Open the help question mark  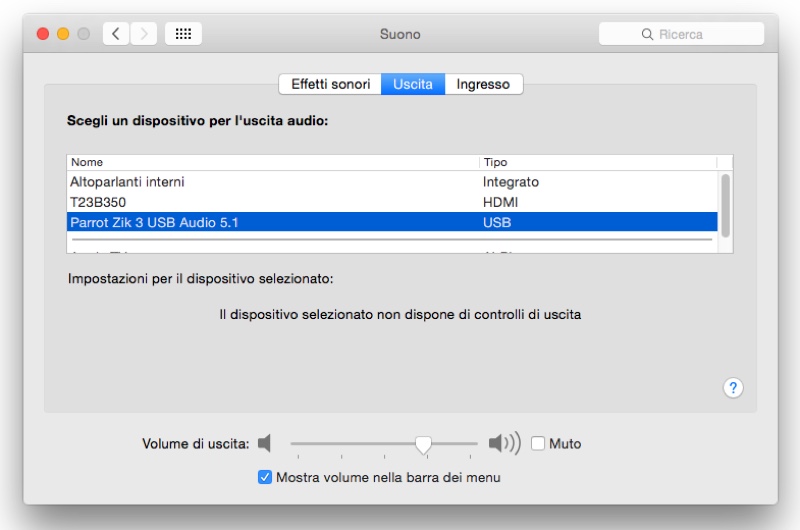[732, 387]
